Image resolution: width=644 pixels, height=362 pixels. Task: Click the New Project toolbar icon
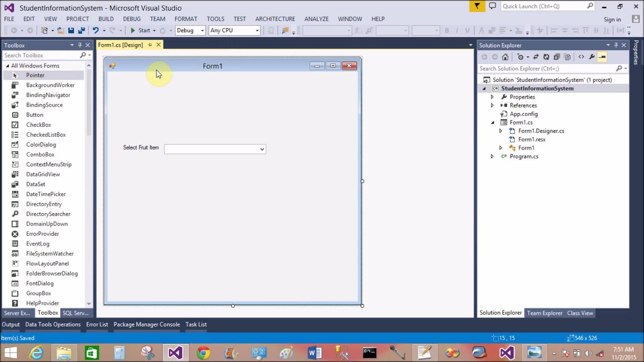click(x=45, y=30)
